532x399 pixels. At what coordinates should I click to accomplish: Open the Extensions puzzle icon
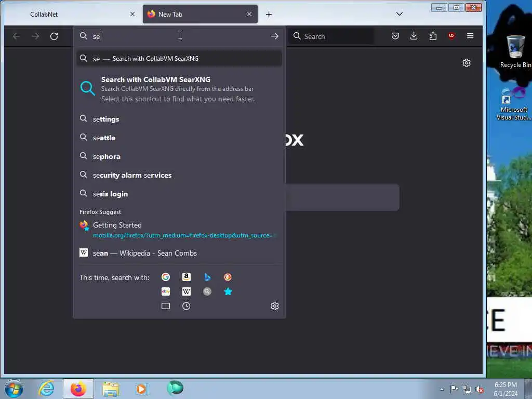point(433,36)
